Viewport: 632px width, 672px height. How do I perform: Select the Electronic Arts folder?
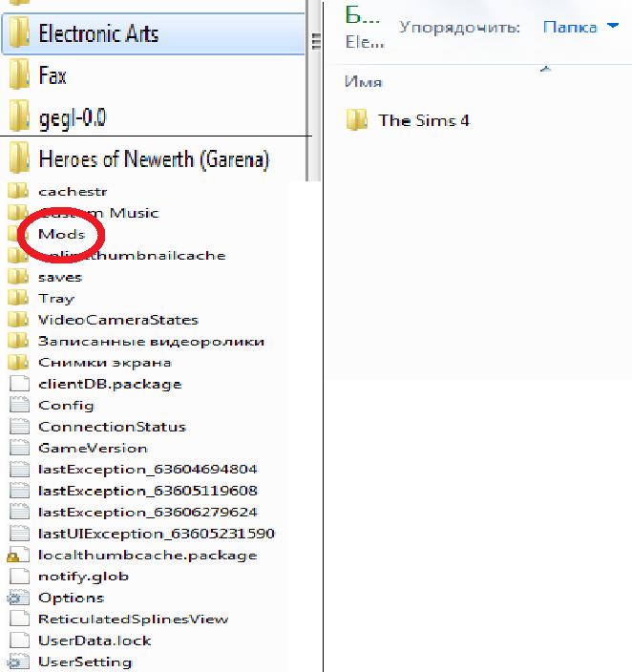[x=154, y=33]
